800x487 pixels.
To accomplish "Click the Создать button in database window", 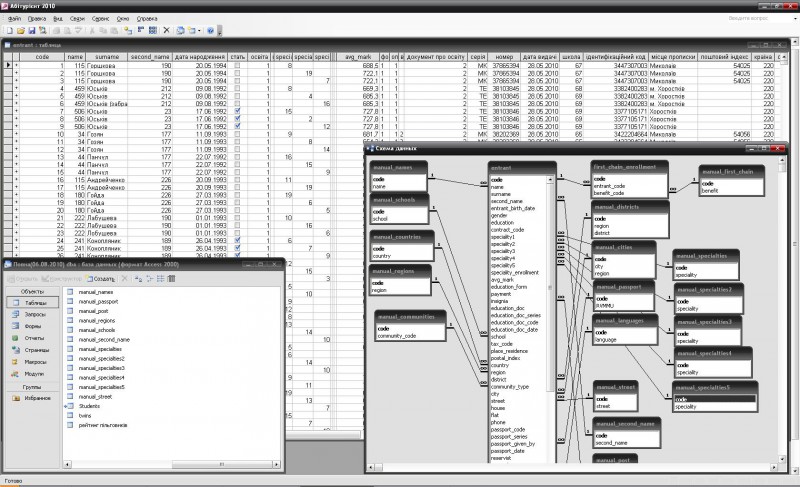I will click(x=101, y=279).
